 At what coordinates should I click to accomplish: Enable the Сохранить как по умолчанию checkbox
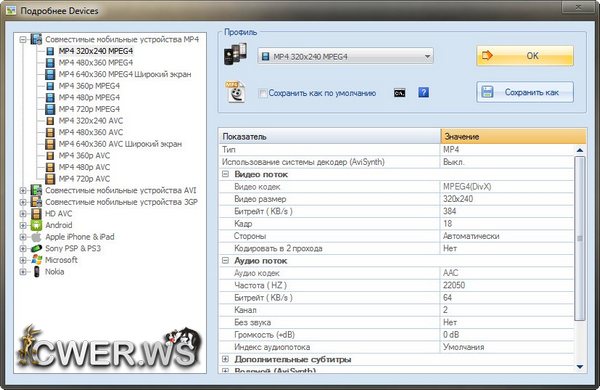[x=263, y=93]
